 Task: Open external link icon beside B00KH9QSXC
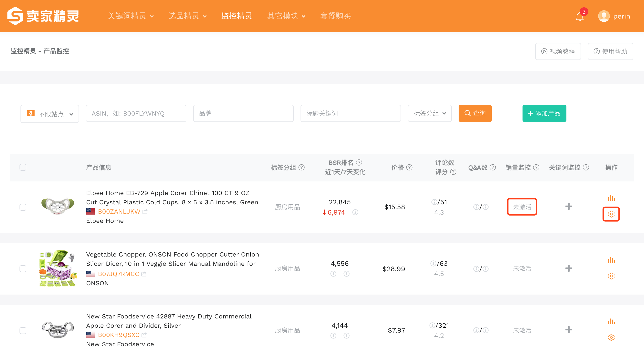coord(144,335)
